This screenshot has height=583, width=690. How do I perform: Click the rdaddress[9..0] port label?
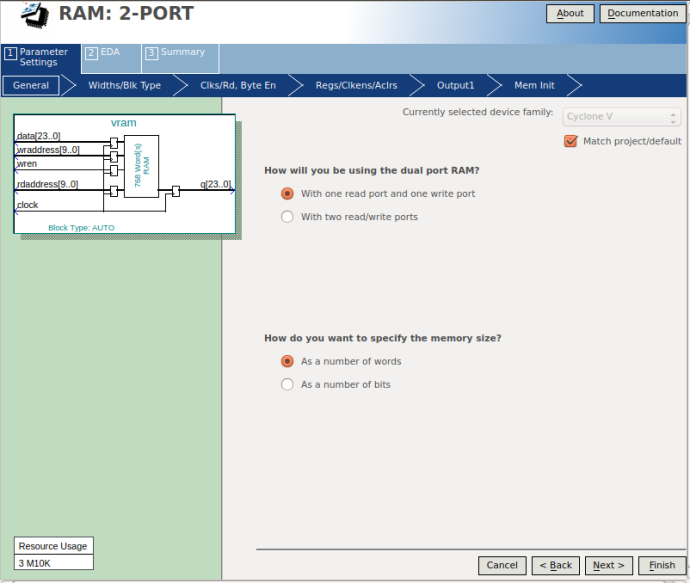47,184
